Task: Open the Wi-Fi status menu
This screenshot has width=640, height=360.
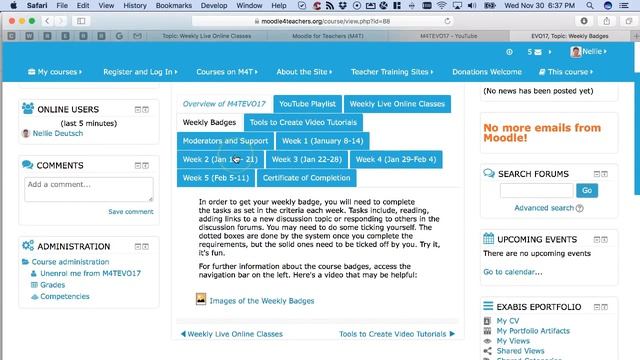Action: [442, 5]
